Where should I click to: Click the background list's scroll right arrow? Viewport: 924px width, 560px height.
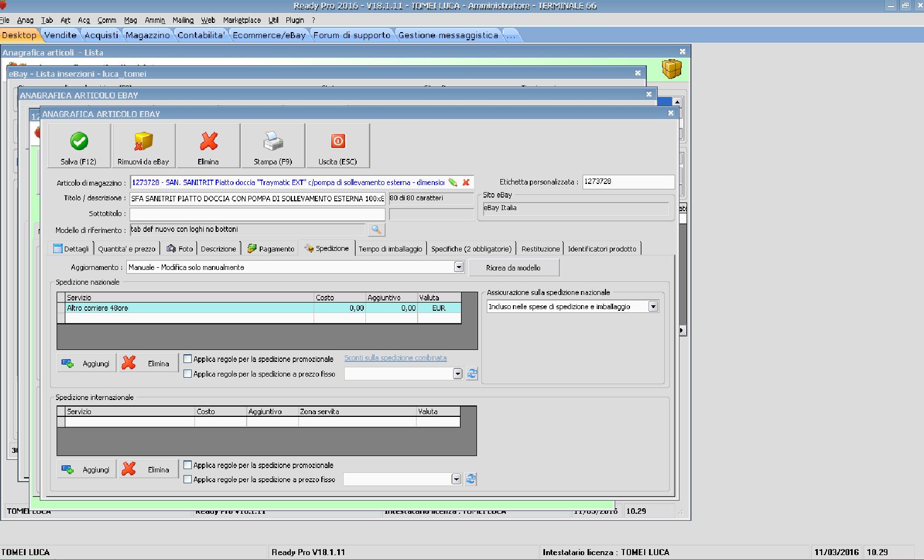(x=682, y=330)
